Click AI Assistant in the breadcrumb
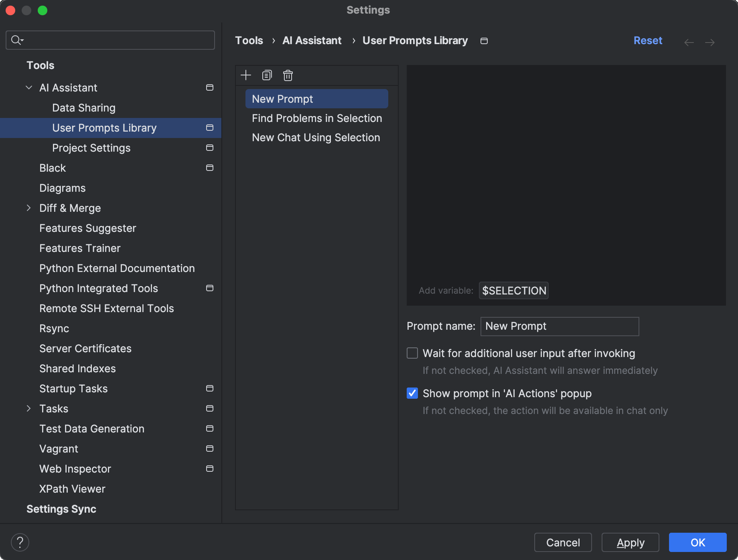Viewport: 738px width, 560px height. [x=312, y=41]
